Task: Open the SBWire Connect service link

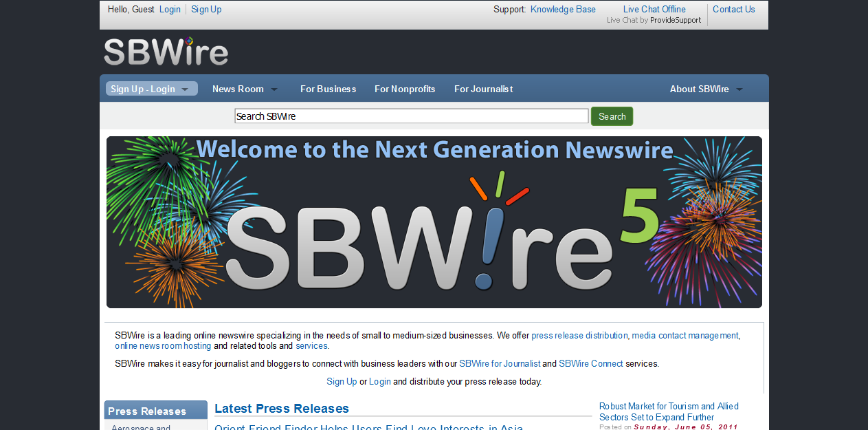Action: (x=590, y=363)
